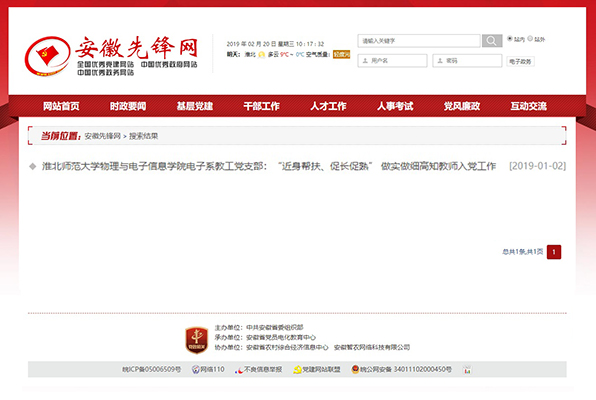This screenshot has height=400, width=596.
Task: Click the [2019-01-02] date text
Action: (537, 166)
